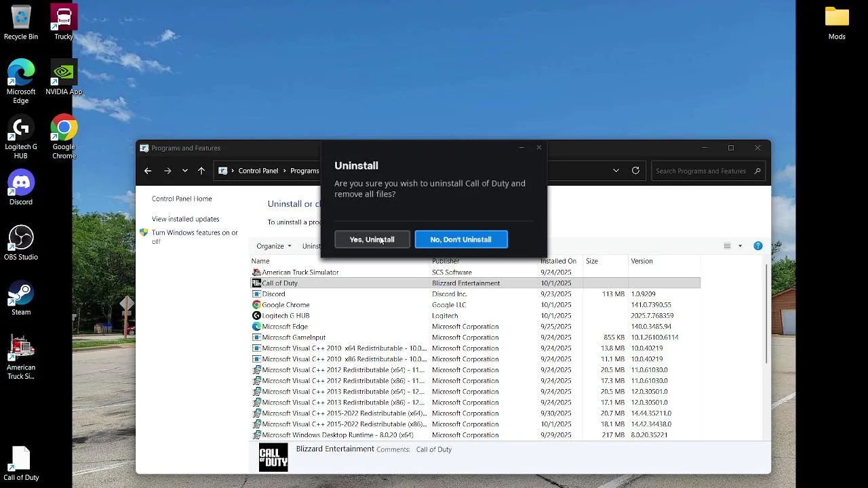Click Control Panel breadcrumb

(x=258, y=171)
